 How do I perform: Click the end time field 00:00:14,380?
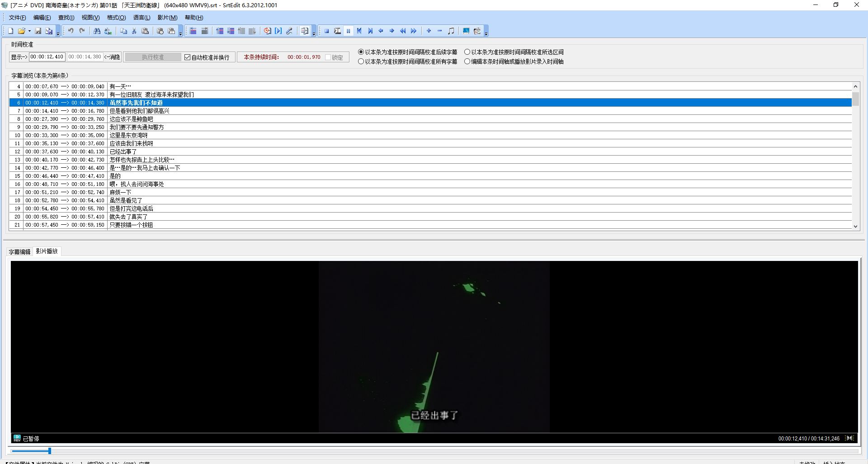[85, 57]
